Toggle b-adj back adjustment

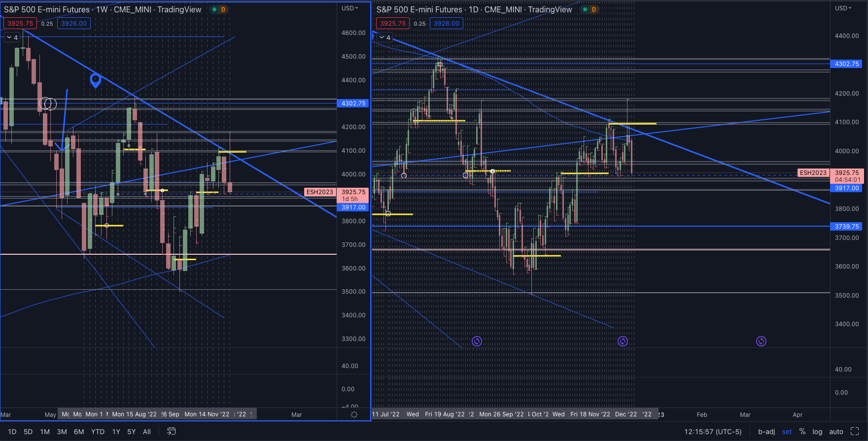click(x=766, y=432)
